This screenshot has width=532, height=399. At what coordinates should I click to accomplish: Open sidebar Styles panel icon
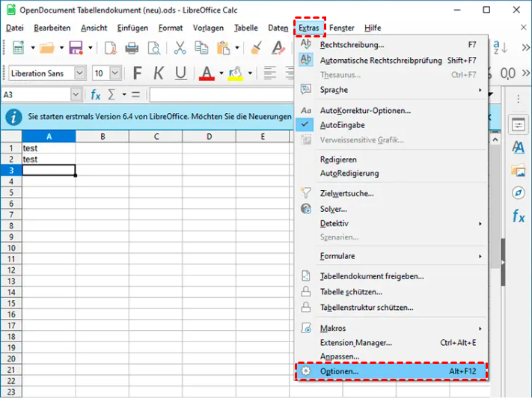(x=518, y=147)
